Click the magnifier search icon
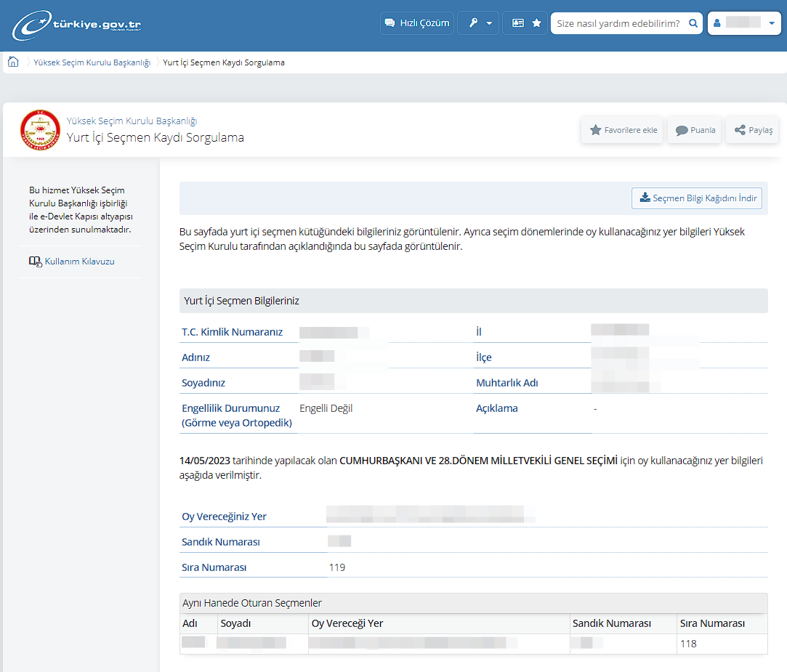Viewport: 787px width, 672px height. click(x=694, y=23)
